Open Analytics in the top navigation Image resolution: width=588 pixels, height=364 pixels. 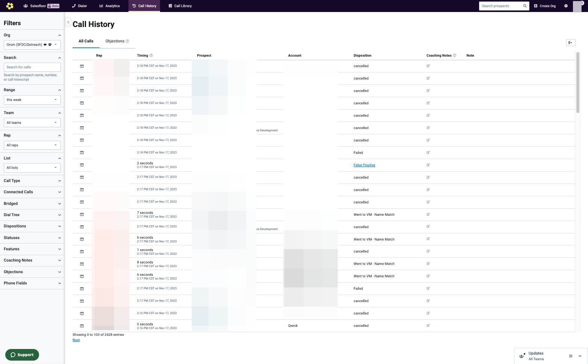click(x=110, y=6)
